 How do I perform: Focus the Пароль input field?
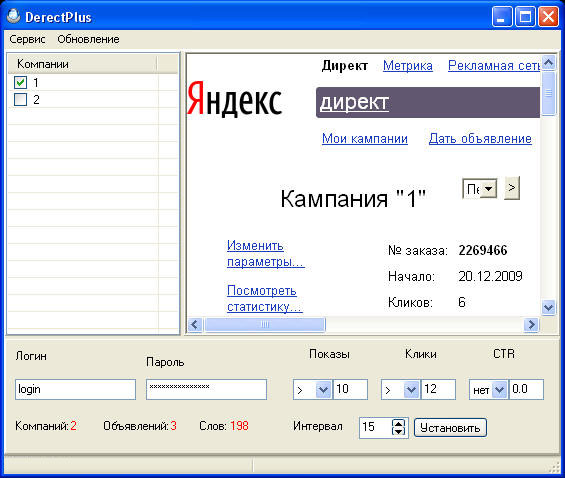coord(206,389)
